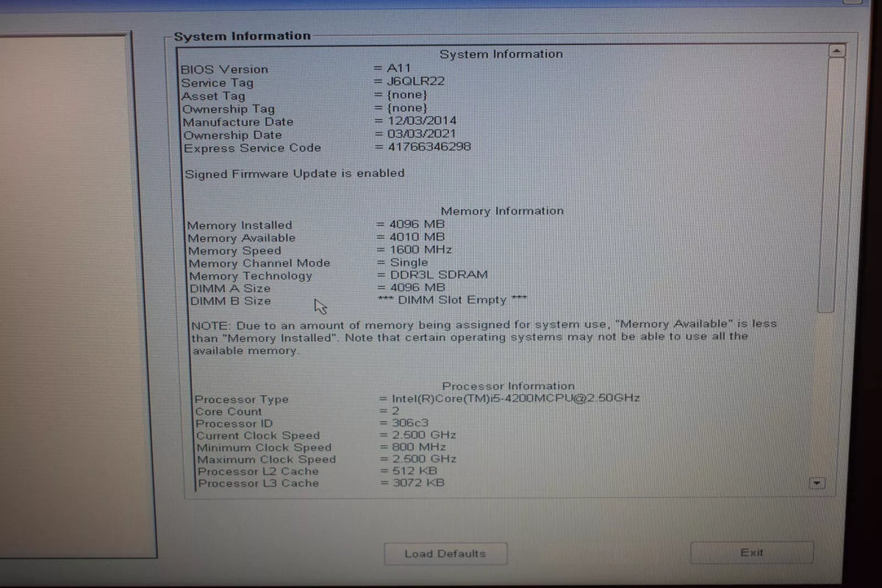Select the BIOS Version A11 value
Image resolution: width=882 pixels, height=588 pixels.
tap(400, 68)
